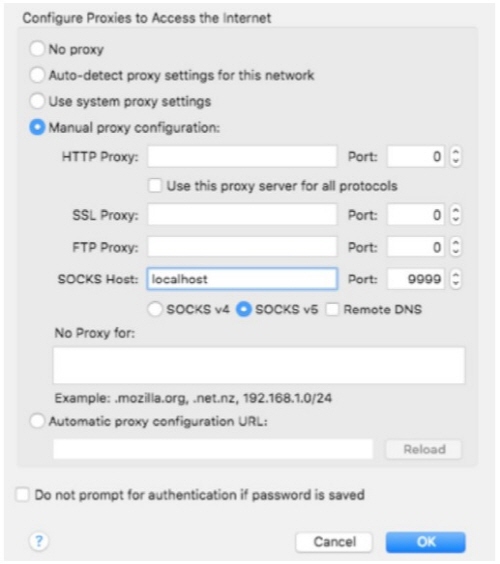Viewport: 500px width, 564px height.
Task: Confirm settings with the OK button
Action: 426,542
